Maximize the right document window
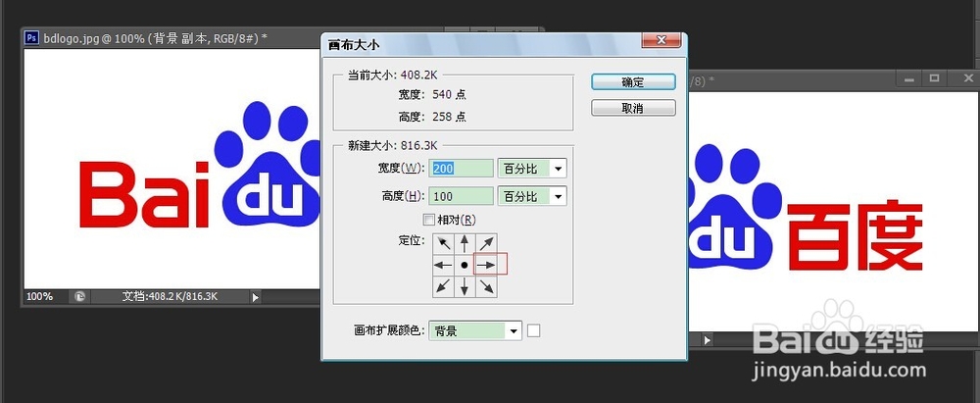Viewport: 980px width, 403px height. point(934,78)
